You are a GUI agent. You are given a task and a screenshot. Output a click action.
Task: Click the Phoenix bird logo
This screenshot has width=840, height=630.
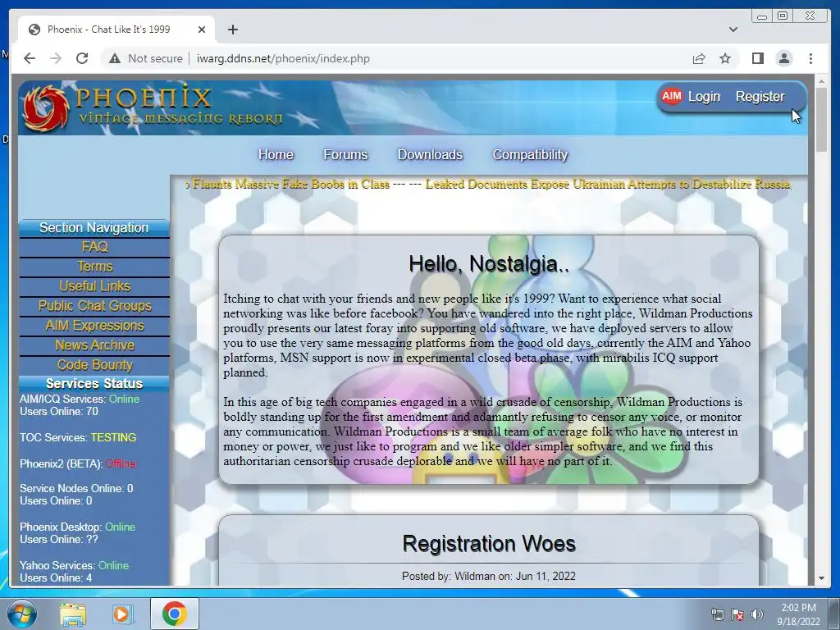(47, 108)
